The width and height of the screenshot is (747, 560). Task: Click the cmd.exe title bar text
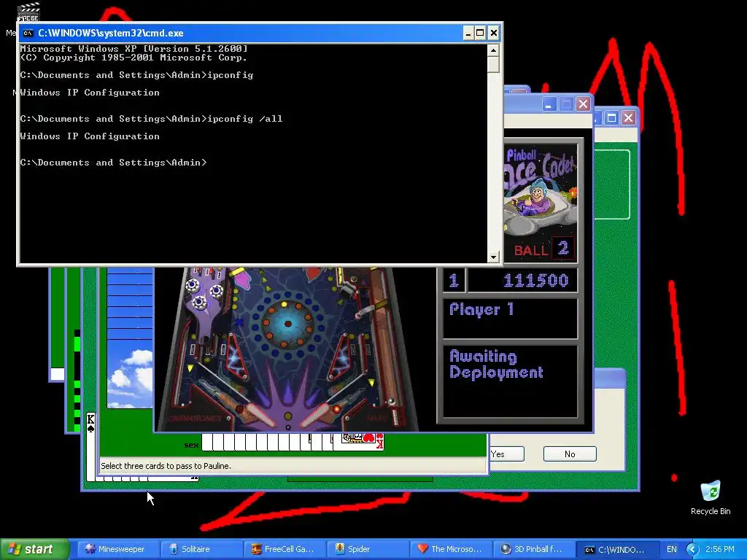[x=111, y=33]
